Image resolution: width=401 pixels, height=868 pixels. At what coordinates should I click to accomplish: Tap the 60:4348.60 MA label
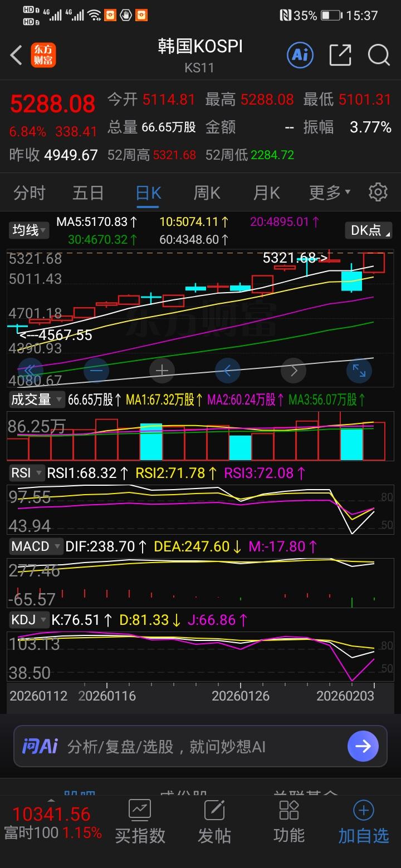194,240
